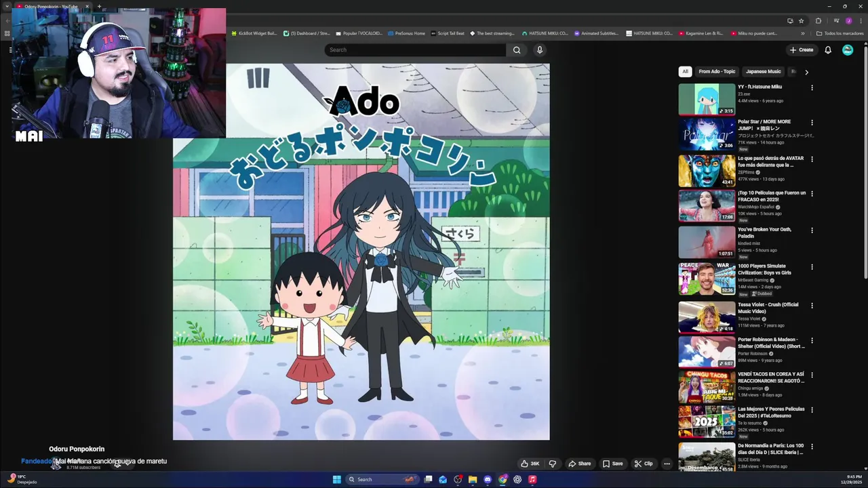Screen dimensions: 868x488
Task: Open YouTube notifications bell
Action: pyautogui.click(x=828, y=49)
